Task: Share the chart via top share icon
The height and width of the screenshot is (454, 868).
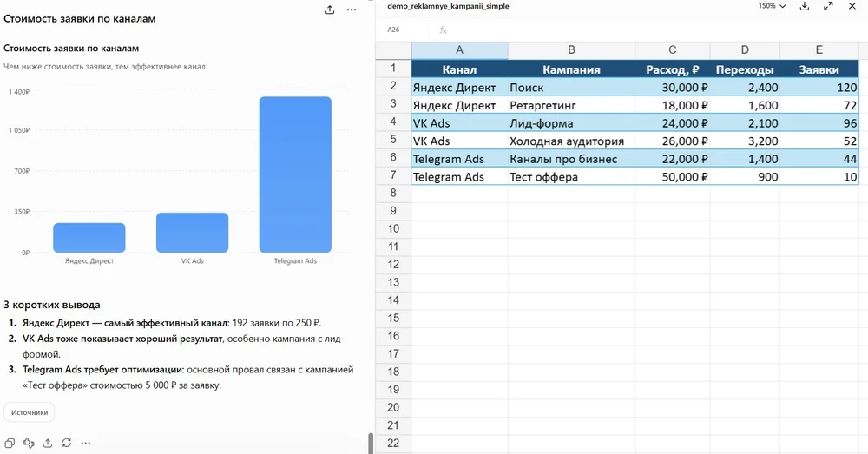Action: 330,10
